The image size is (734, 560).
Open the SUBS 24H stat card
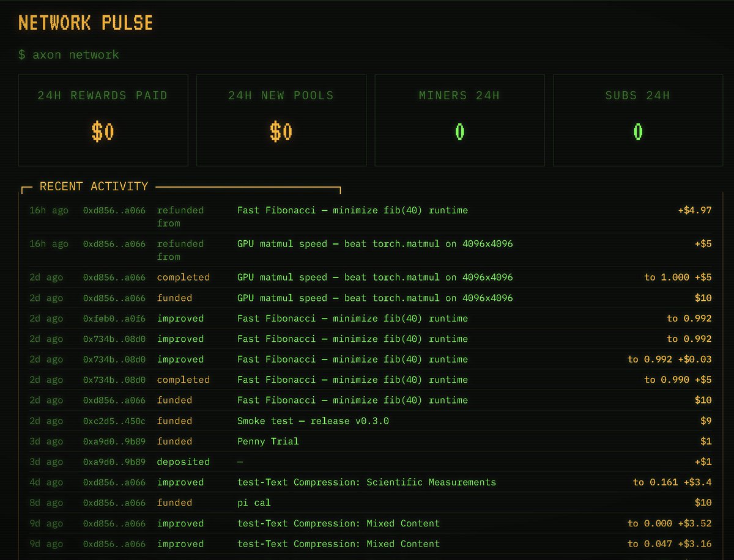point(638,120)
